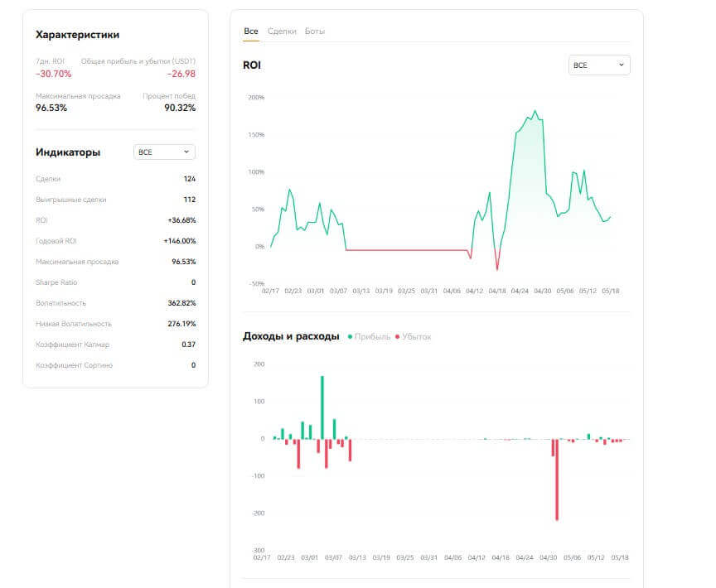
Task: Click the Процент побед value 90.32%
Action: 179,108
